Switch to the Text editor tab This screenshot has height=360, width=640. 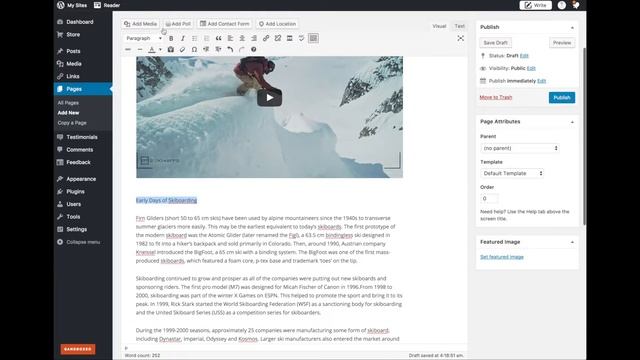point(460,26)
